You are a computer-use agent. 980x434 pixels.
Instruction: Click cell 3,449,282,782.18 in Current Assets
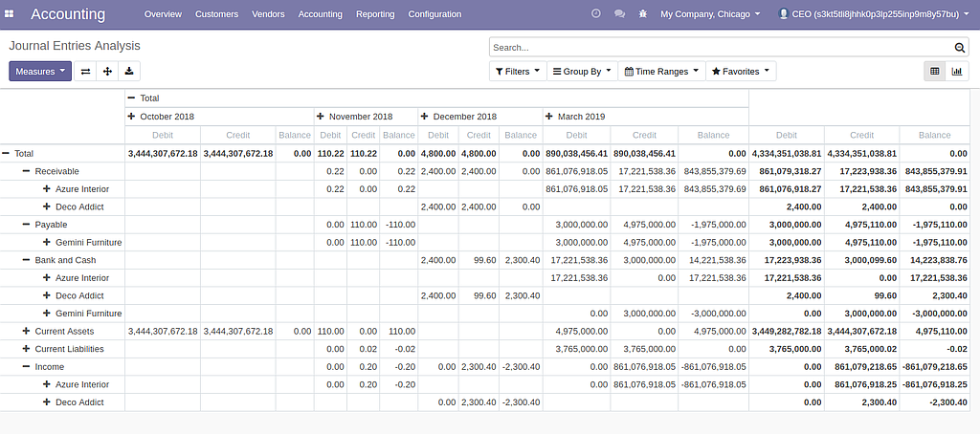tap(787, 331)
